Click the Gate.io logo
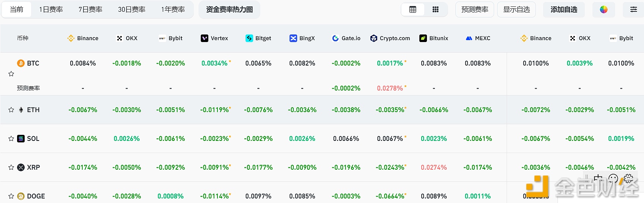The image size is (644, 203). pyautogui.click(x=335, y=38)
